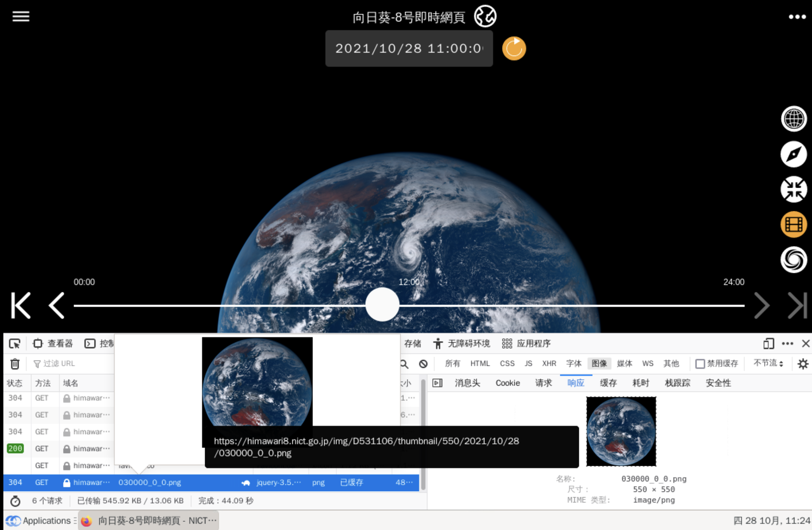Open the Applications menu in taskbar
812x530 pixels.
click(x=41, y=521)
